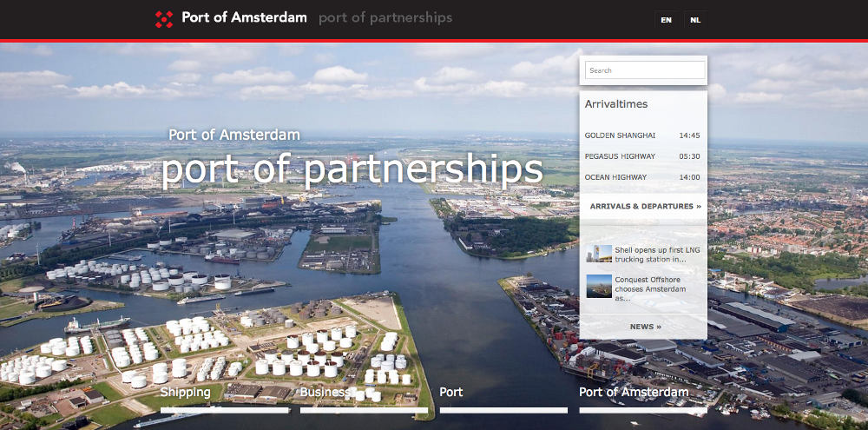Click the 14:45 arrival time
This screenshot has width=868, height=430.
[x=690, y=136]
